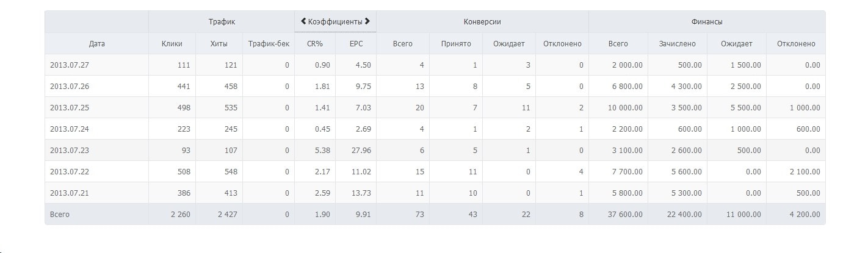Sort by the EPC column header
The image size is (868, 253).
(x=356, y=44)
